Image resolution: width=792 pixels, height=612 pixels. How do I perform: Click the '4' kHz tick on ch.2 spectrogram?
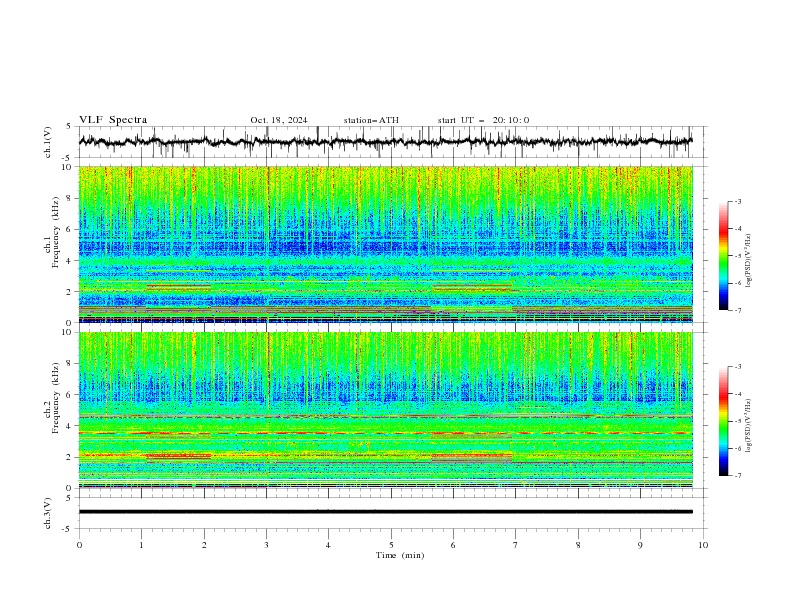coord(71,426)
